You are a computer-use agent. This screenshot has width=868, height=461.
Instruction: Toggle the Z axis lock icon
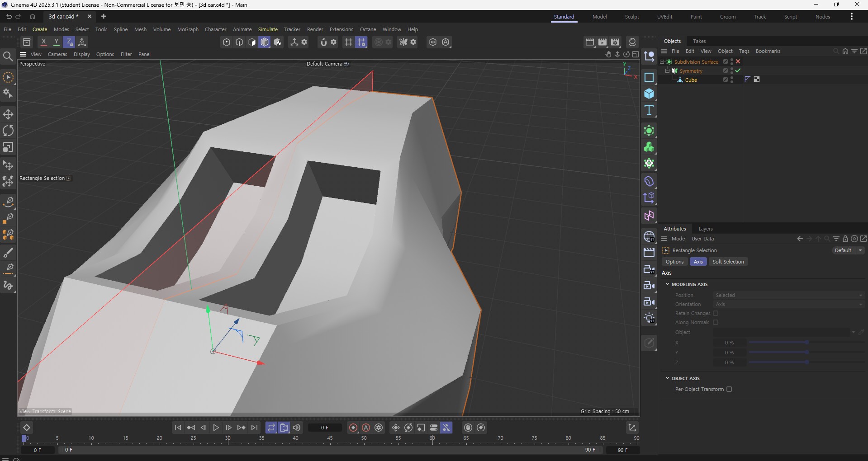point(69,42)
